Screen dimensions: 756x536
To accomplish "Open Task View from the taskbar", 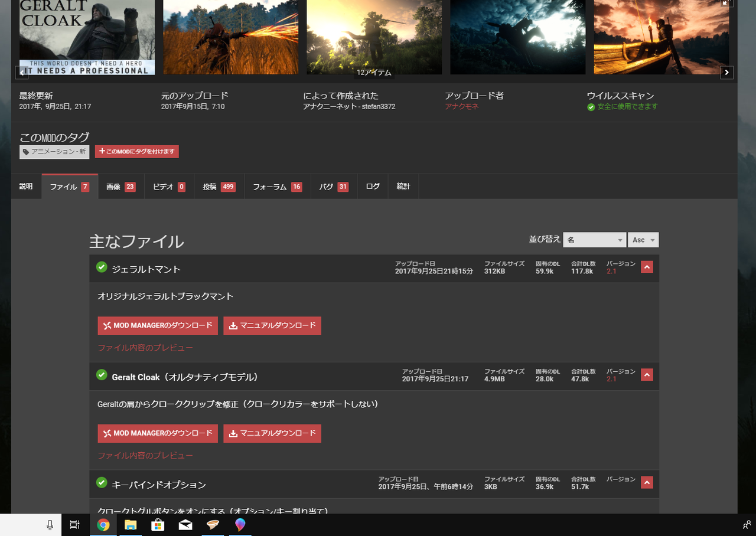I will [x=74, y=525].
